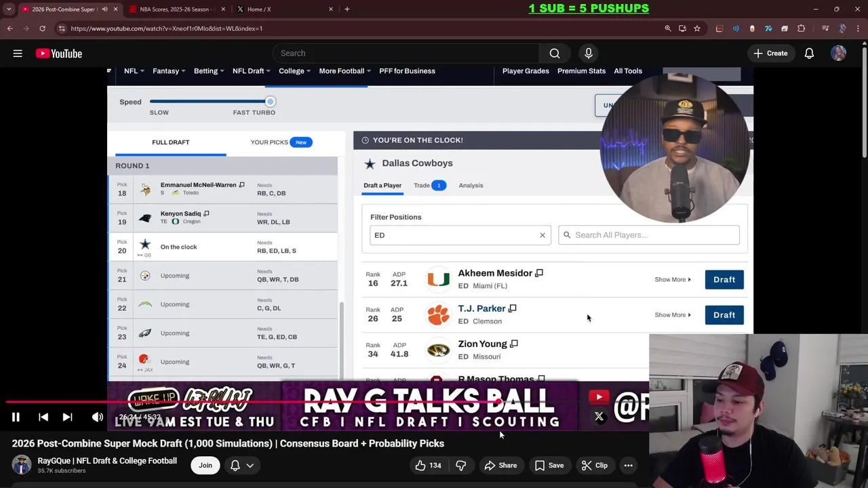Screen dimensions: 868x488
Task: Open subscription notification bell dropdown
Action: 242,466
